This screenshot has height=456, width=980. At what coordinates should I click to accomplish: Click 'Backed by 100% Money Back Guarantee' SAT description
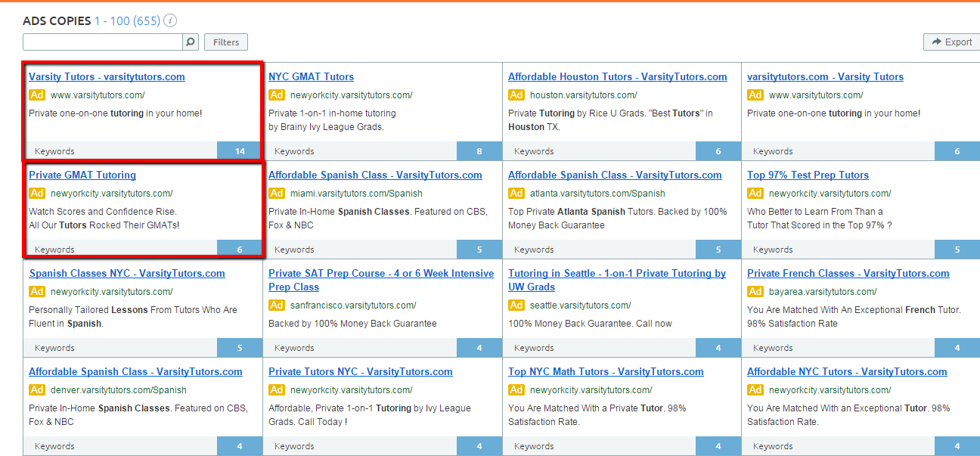[352, 324]
